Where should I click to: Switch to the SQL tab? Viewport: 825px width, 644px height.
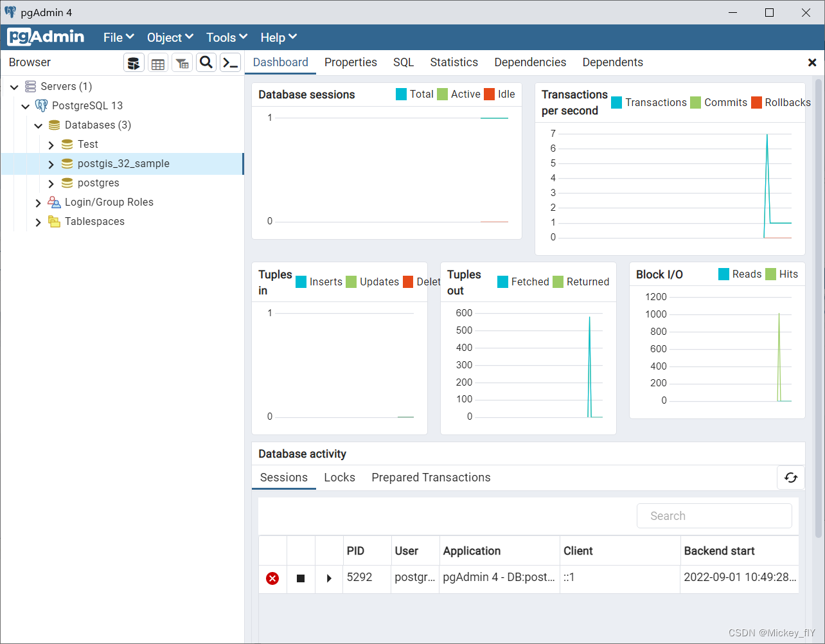pyautogui.click(x=404, y=62)
